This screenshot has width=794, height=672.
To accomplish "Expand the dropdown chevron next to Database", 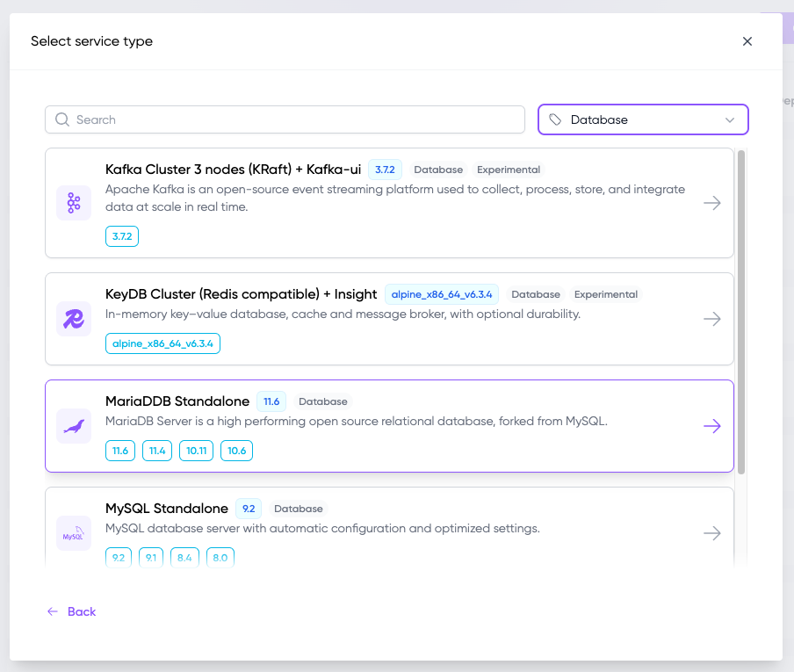I will point(730,120).
